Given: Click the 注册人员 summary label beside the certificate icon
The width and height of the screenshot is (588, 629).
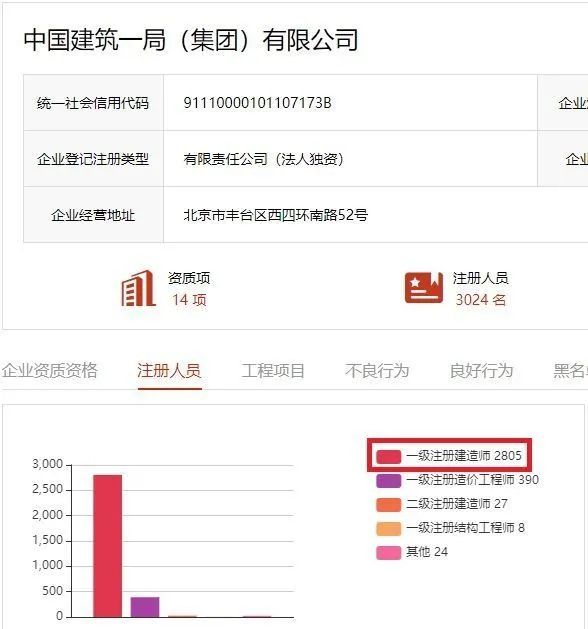Looking at the screenshot, I should [481, 278].
